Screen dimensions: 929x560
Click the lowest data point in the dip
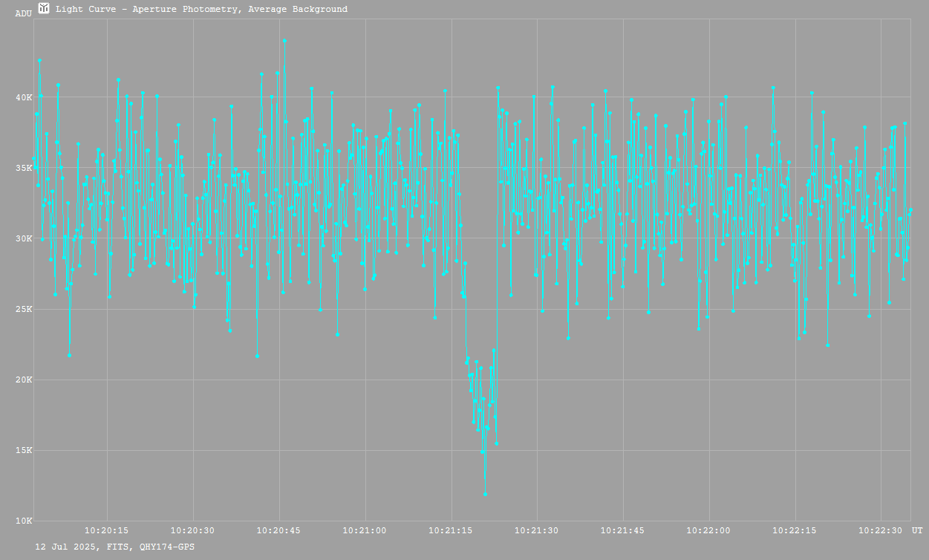click(485, 494)
